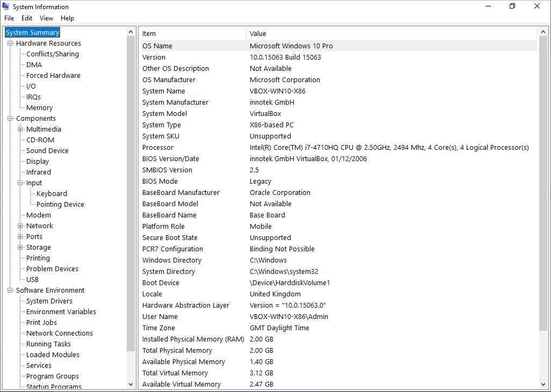The width and height of the screenshot is (551, 392).
Task: Select Print Jobs tree item
Action: [x=41, y=322]
